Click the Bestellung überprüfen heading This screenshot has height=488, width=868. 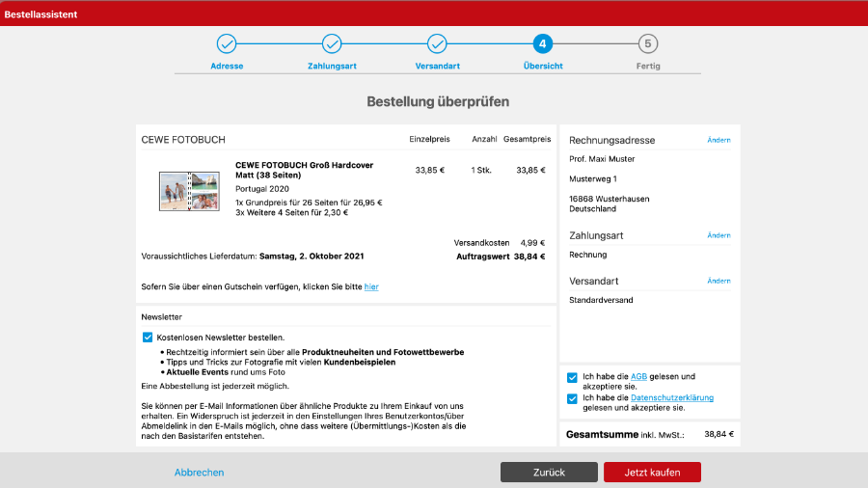click(438, 101)
